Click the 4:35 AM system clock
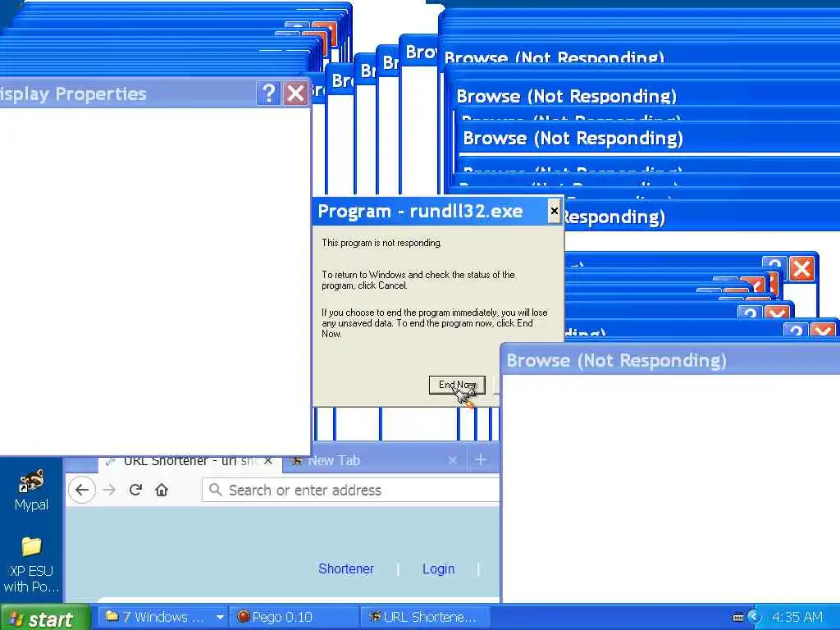The width and height of the screenshot is (840, 630). pyautogui.click(x=797, y=617)
